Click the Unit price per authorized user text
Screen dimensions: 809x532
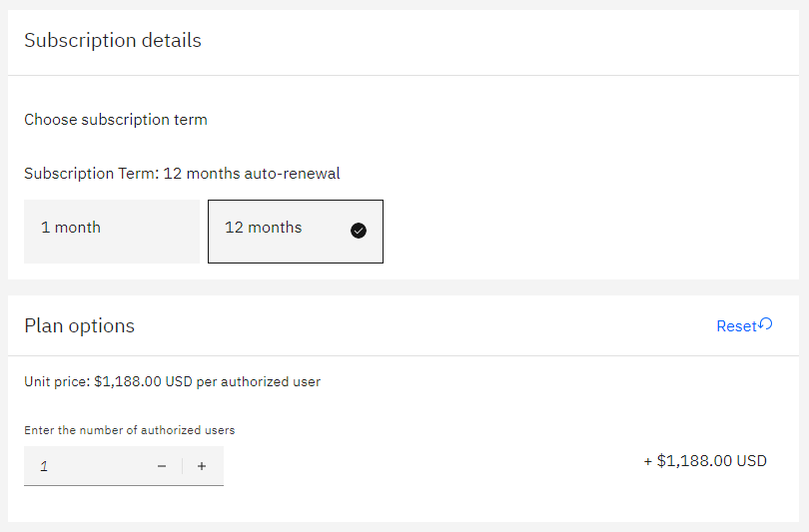click(x=172, y=381)
